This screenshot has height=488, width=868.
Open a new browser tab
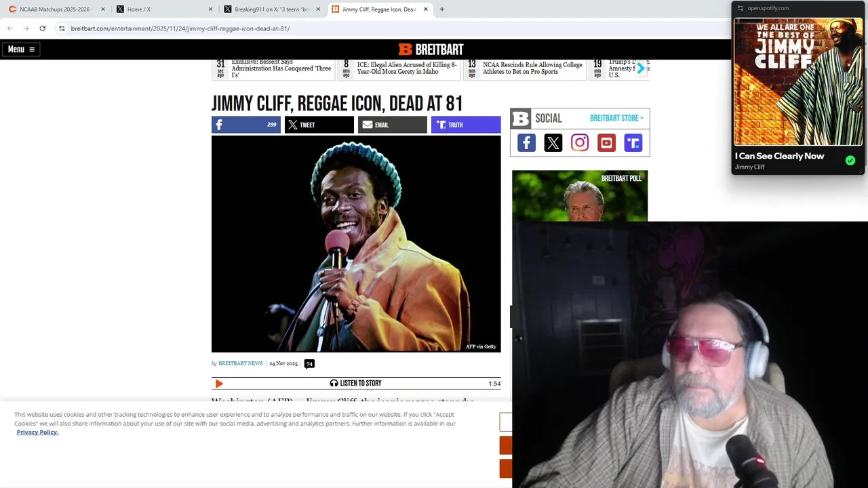(x=442, y=9)
